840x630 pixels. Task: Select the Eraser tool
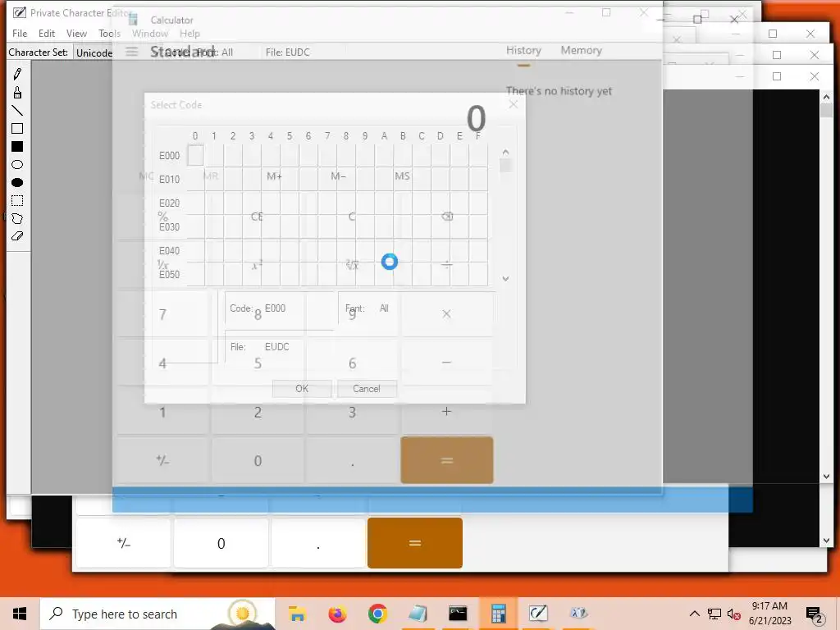pyautogui.click(x=17, y=236)
